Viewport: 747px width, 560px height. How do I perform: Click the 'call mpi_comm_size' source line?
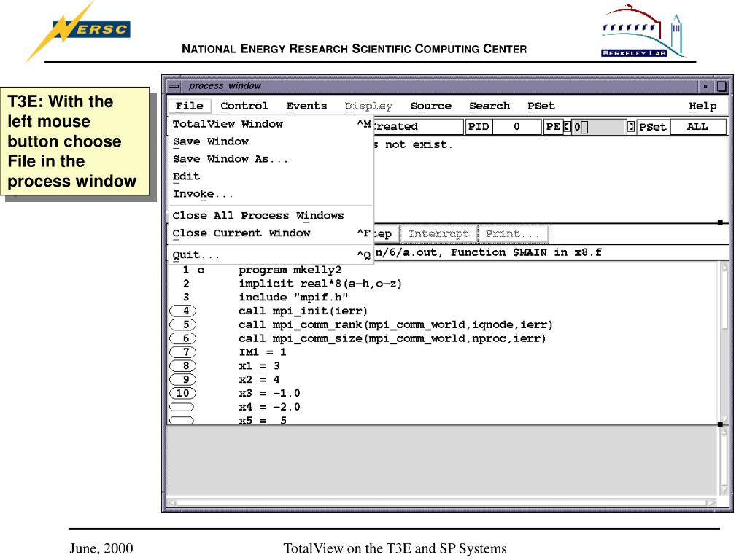(392, 338)
